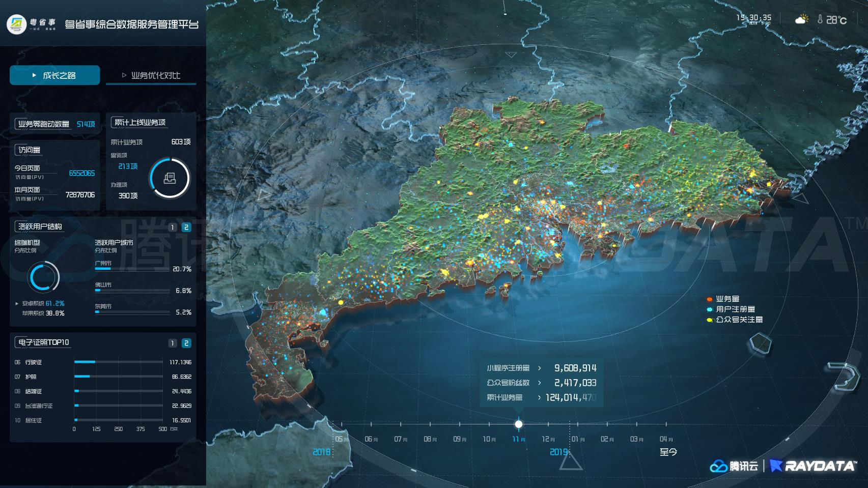Click the 2018 year label
Screen dimensions: 868x488
tap(322, 452)
